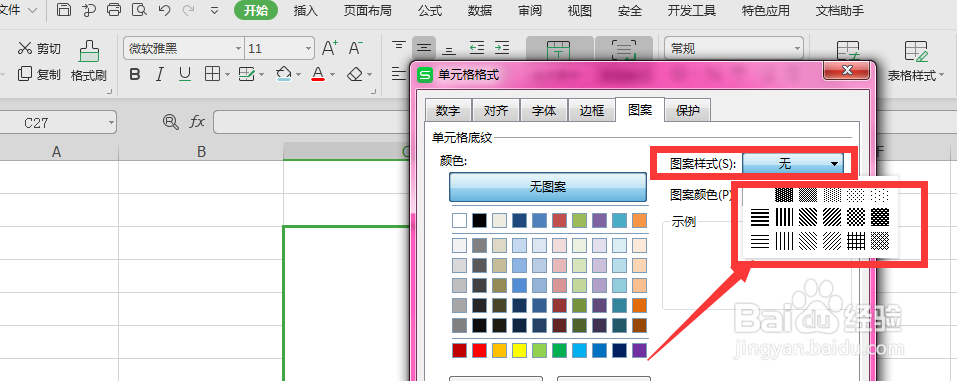The width and height of the screenshot is (957, 381).
Task: Increase font size with A+ icon
Action: click(x=330, y=48)
